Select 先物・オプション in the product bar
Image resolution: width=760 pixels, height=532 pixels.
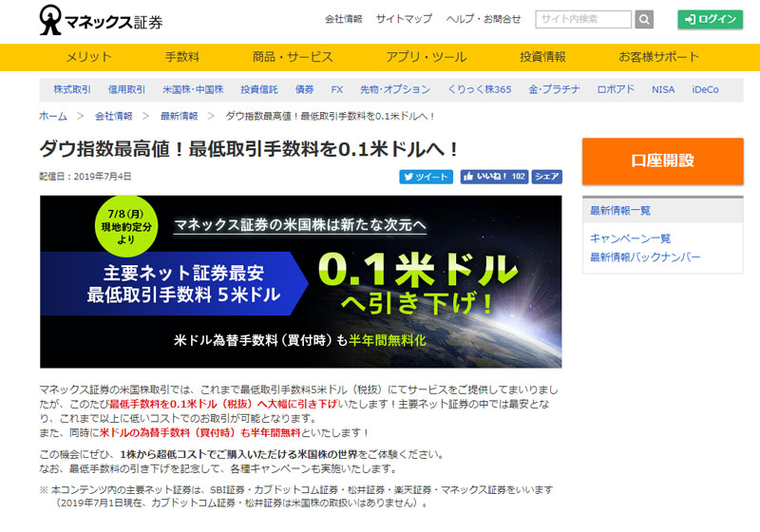click(x=395, y=89)
